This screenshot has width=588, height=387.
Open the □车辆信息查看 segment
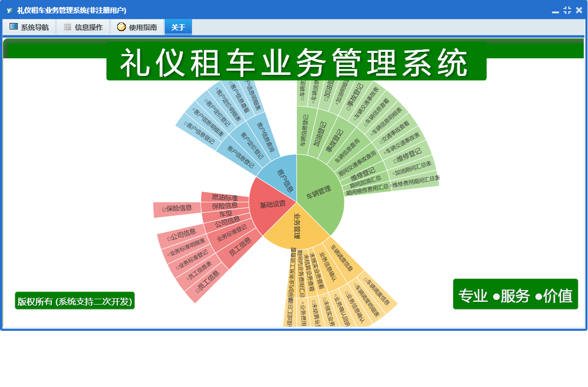point(377,112)
